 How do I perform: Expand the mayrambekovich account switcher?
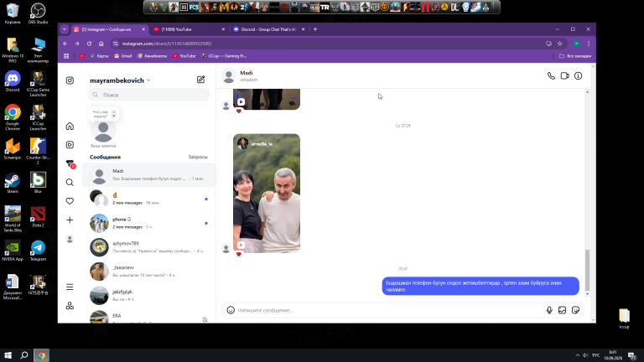(x=121, y=80)
